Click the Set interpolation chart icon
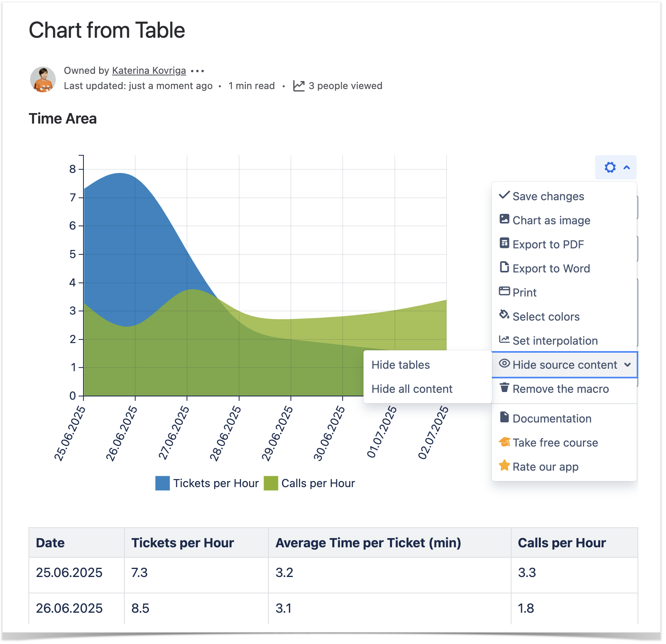The image size is (666, 644). point(504,339)
